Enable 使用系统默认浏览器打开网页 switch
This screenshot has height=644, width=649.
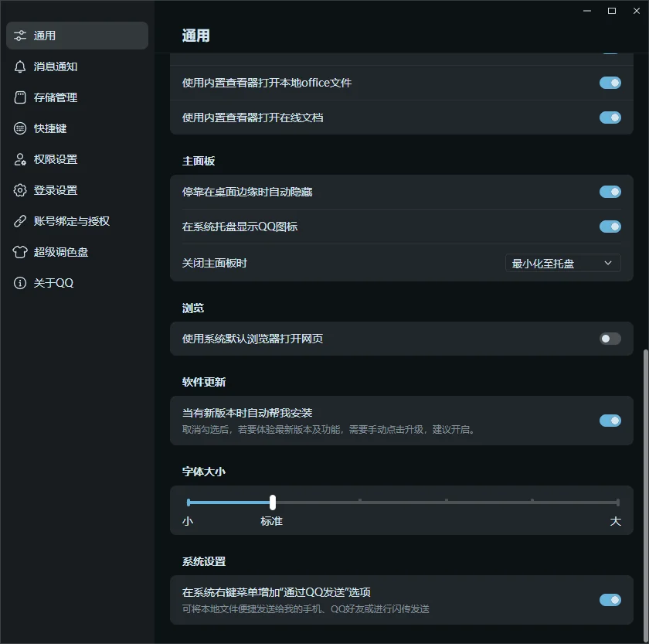click(x=610, y=339)
